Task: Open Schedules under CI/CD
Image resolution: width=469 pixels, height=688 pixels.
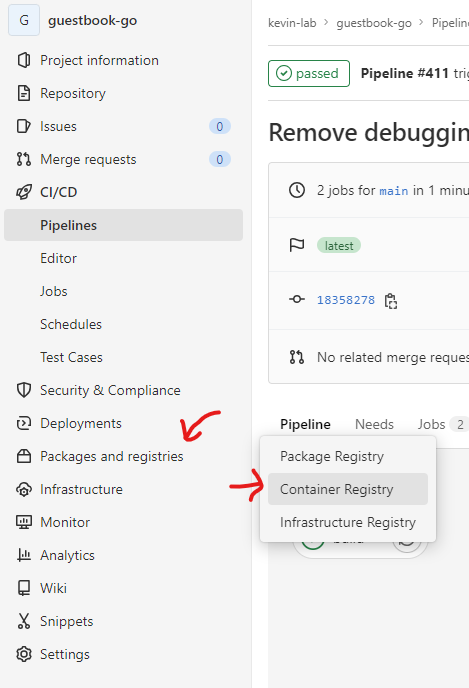Action: point(71,324)
